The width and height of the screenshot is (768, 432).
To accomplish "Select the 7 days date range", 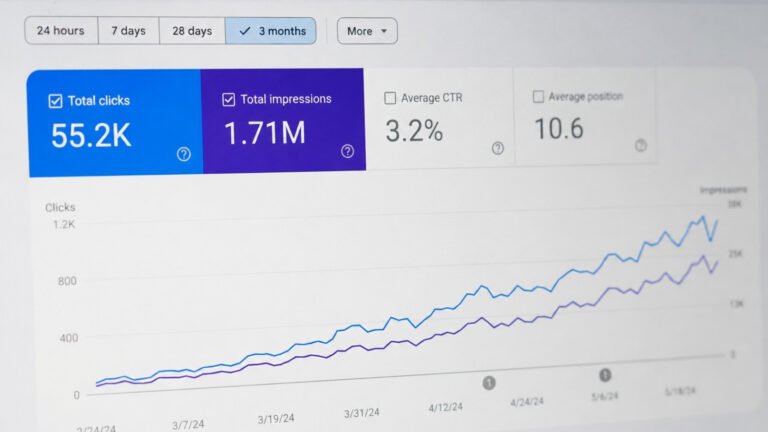I will pos(128,30).
